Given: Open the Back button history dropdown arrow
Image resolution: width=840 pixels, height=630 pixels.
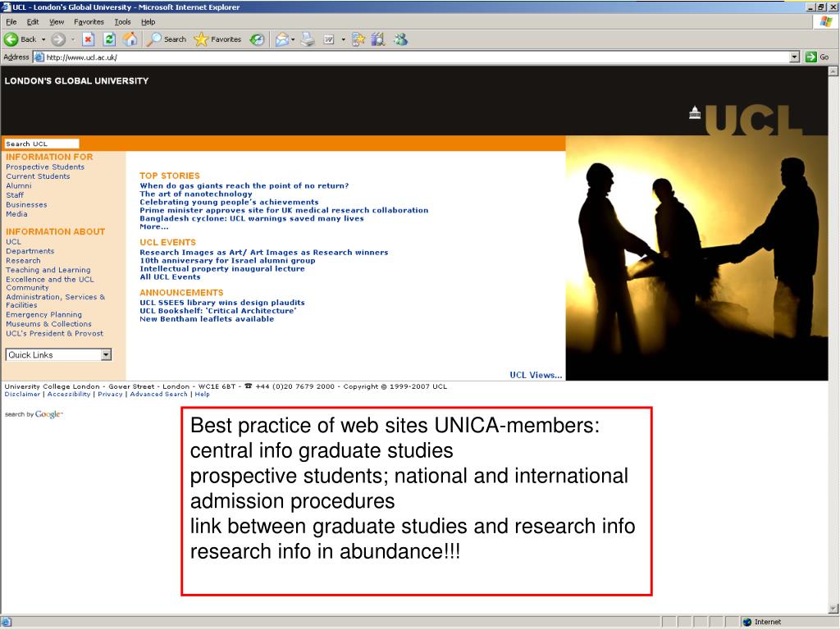Looking at the screenshot, I should [43, 39].
